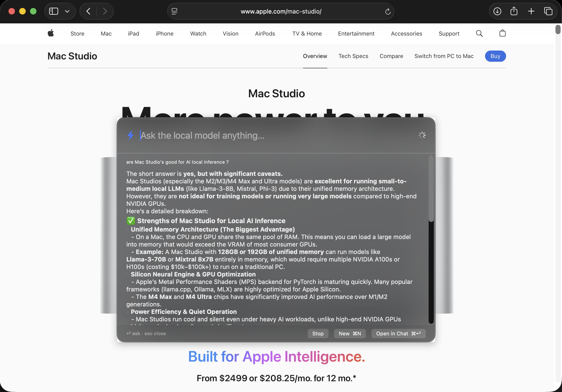The height and width of the screenshot is (392, 562).
Task: Open the shopping bag
Action: click(x=502, y=33)
